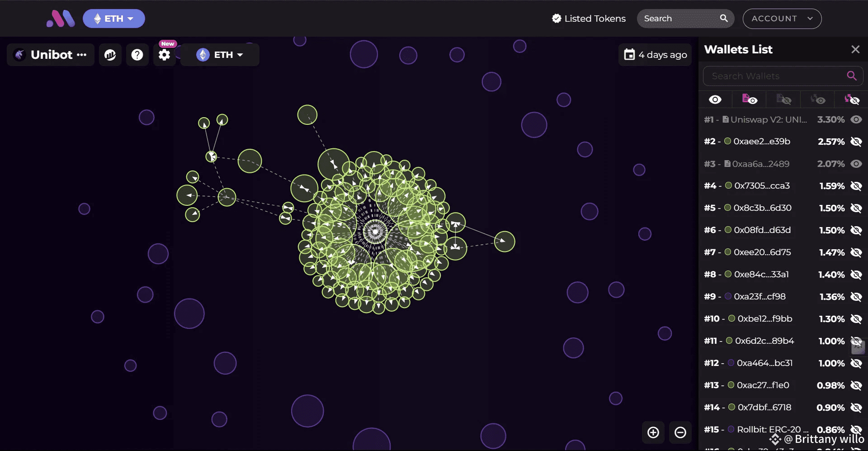868x451 pixels.
Task: Select wallet #1 Uniswap V2: UNI...
Action: 769,119
